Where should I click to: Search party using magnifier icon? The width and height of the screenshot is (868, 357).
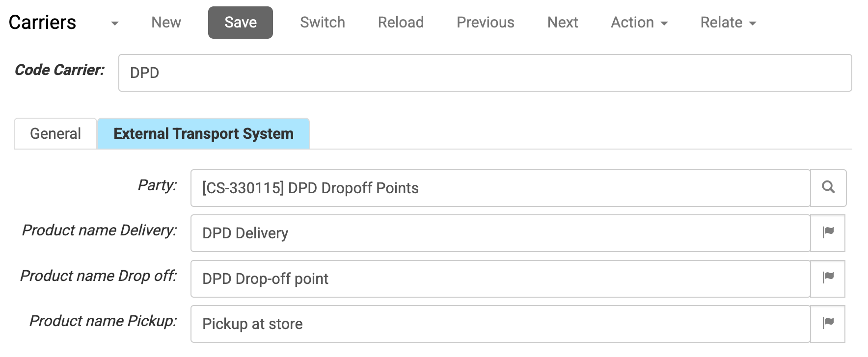[x=828, y=188]
